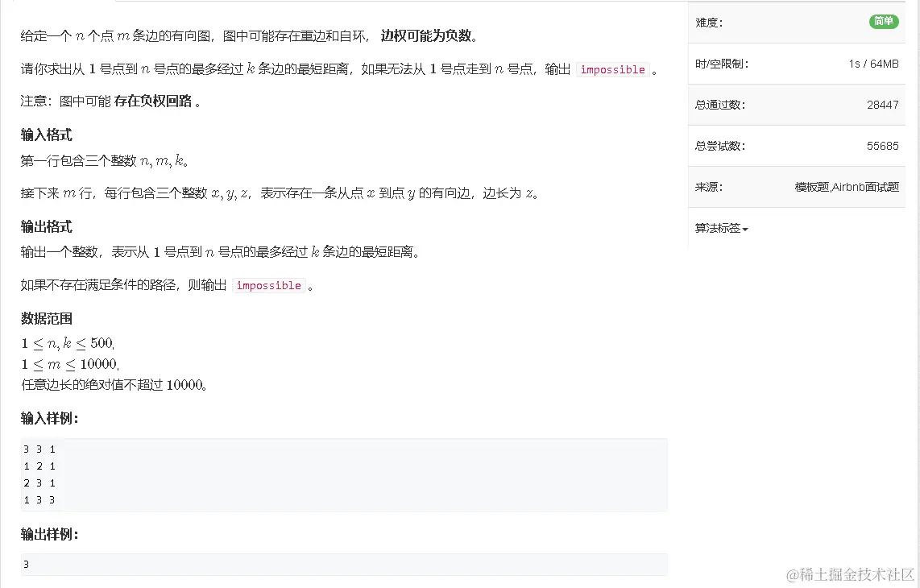This screenshot has width=920, height=588.
Task: Click the input sample line 3 3 1
Action: [x=39, y=449]
